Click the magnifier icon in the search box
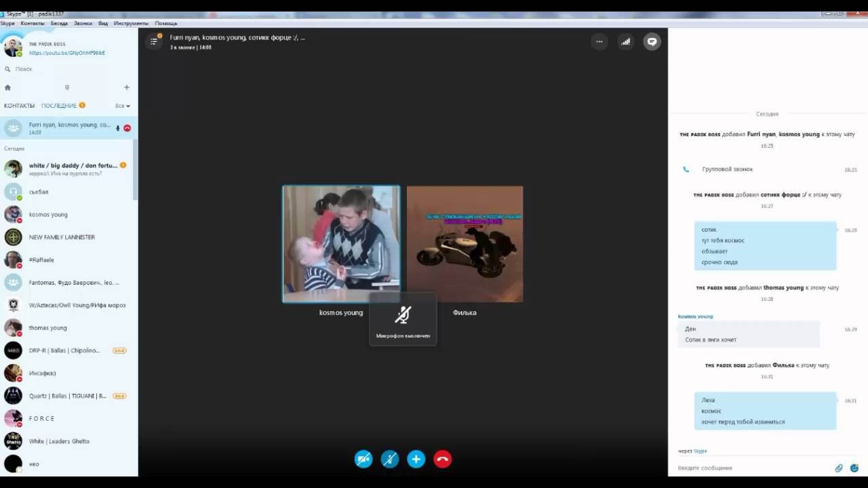This screenshot has height=488, width=868. [x=7, y=69]
